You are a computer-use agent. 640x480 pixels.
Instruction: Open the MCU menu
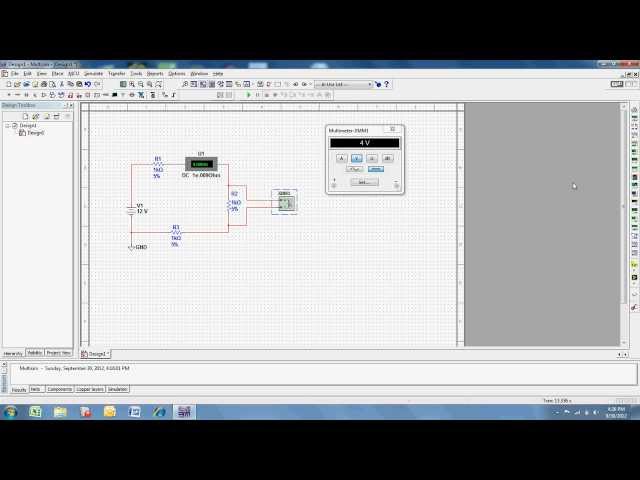click(73, 74)
